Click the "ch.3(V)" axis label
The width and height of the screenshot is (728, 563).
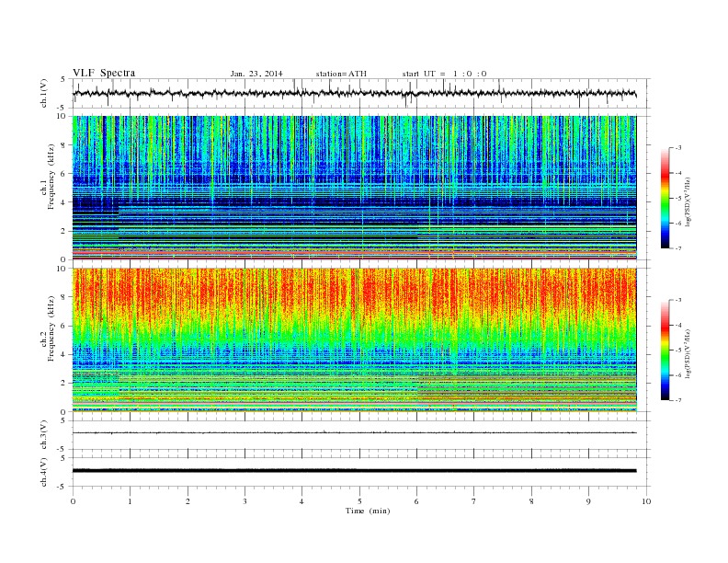point(44,435)
